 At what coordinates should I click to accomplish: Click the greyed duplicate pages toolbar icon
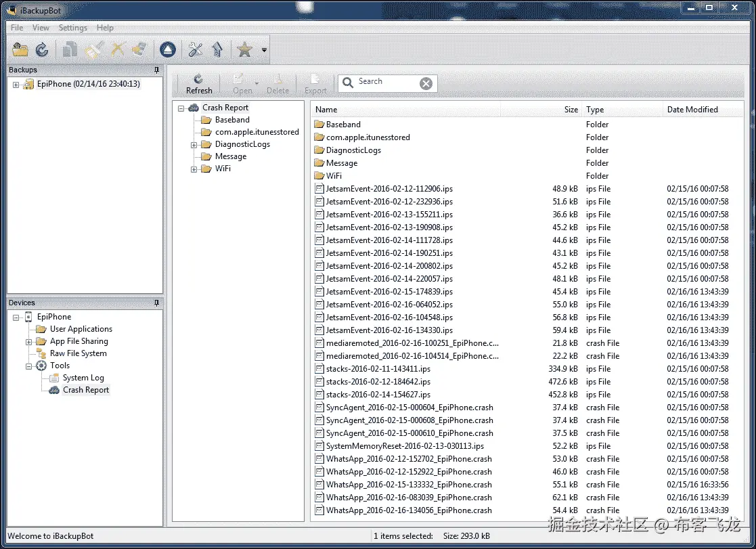pos(70,49)
